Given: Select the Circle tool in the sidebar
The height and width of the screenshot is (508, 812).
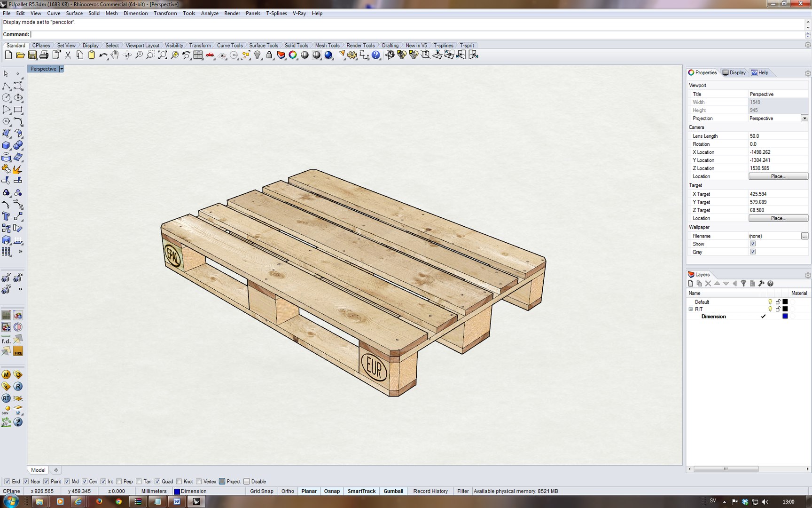Looking at the screenshot, I should (x=6, y=98).
